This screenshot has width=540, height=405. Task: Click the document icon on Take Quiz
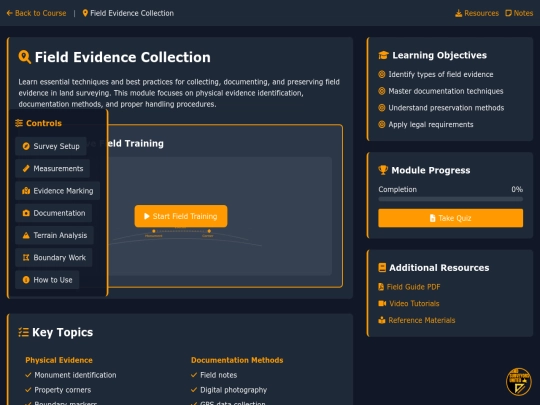pos(433,218)
